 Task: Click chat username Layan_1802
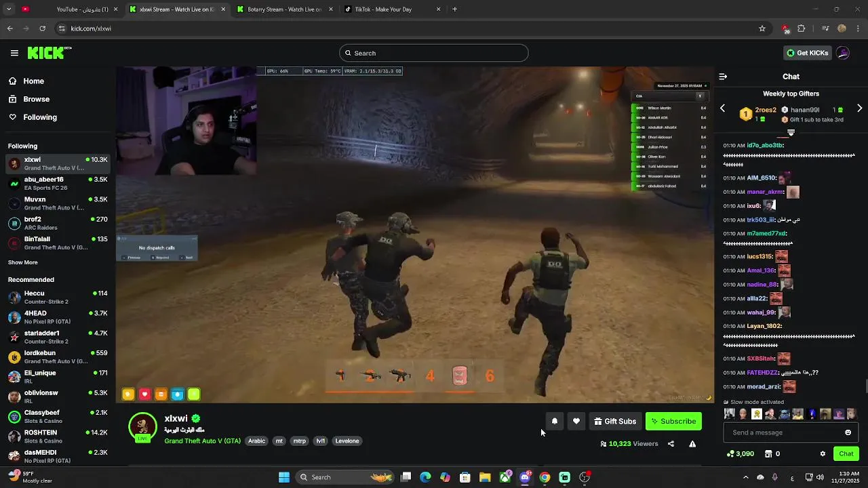764,326
